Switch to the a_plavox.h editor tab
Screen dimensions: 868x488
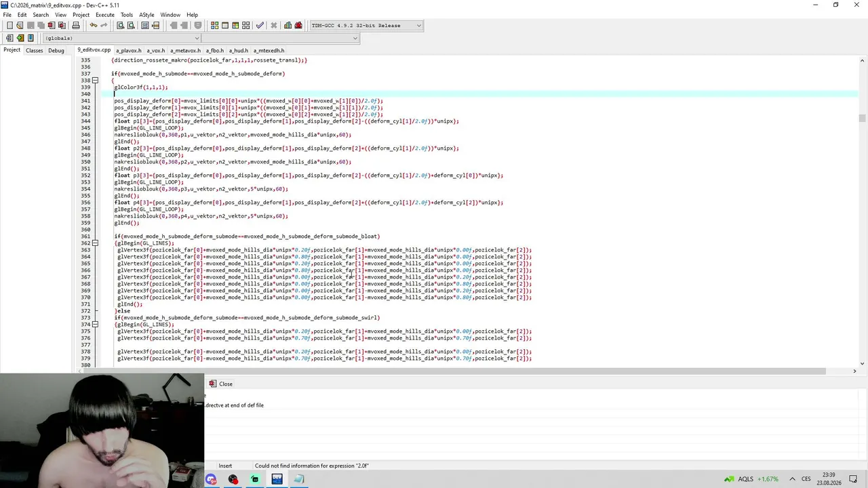(x=129, y=50)
